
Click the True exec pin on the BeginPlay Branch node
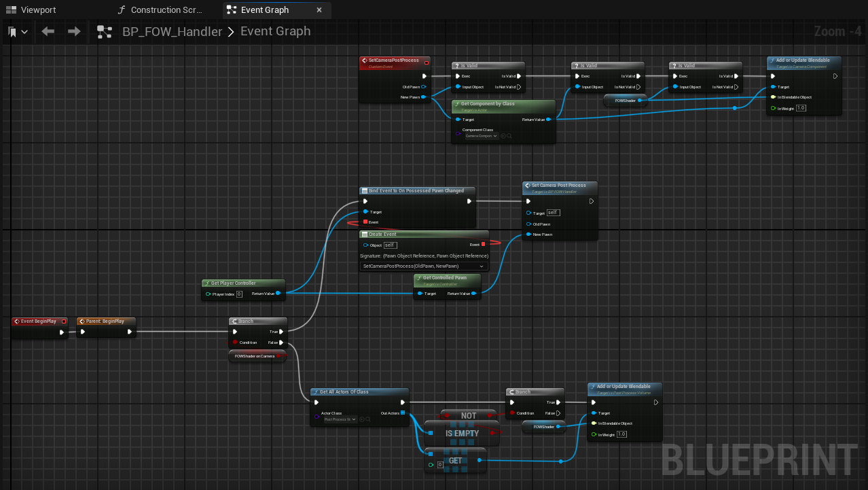click(281, 332)
